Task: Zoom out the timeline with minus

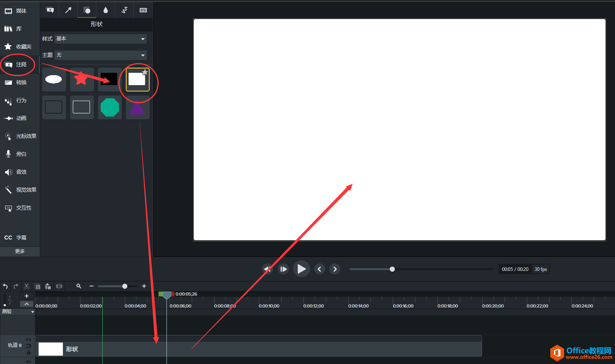Action: coord(92,286)
